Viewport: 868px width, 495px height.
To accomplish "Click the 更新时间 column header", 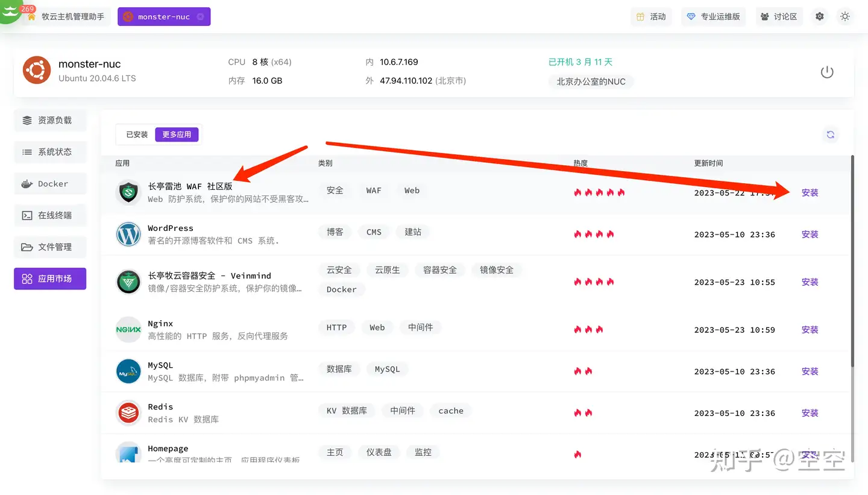I will pyautogui.click(x=708, y=163).
